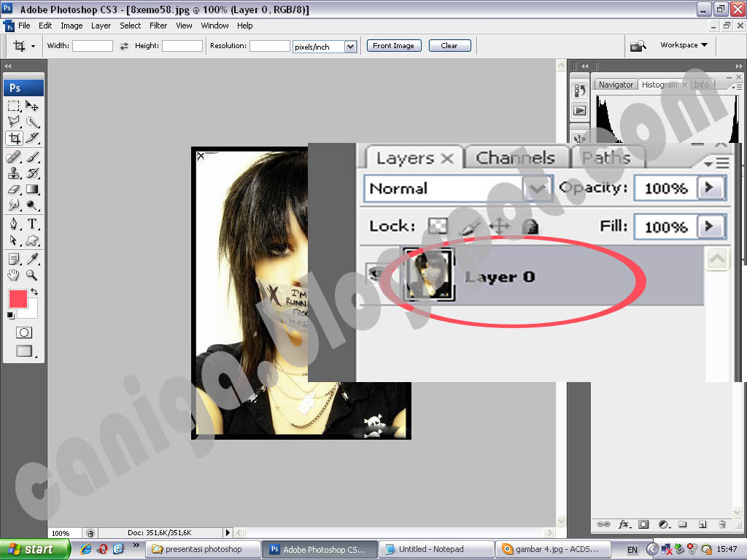Open status bar Doc info arrow
The image size is (747, 560).
228,532
